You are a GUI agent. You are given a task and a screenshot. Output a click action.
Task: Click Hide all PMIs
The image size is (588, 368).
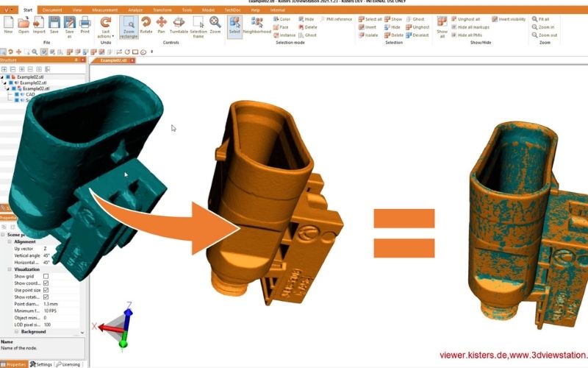point(467,35)
